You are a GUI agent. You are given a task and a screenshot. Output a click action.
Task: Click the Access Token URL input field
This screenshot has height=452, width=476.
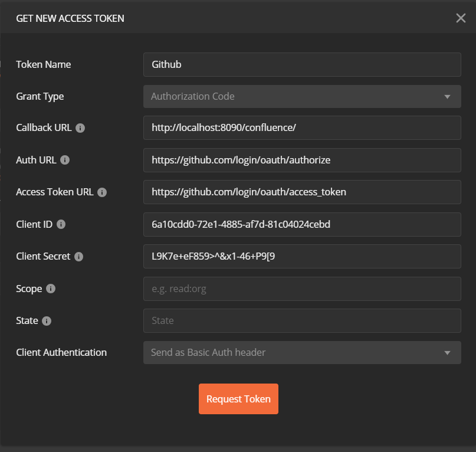coord(302,192)
